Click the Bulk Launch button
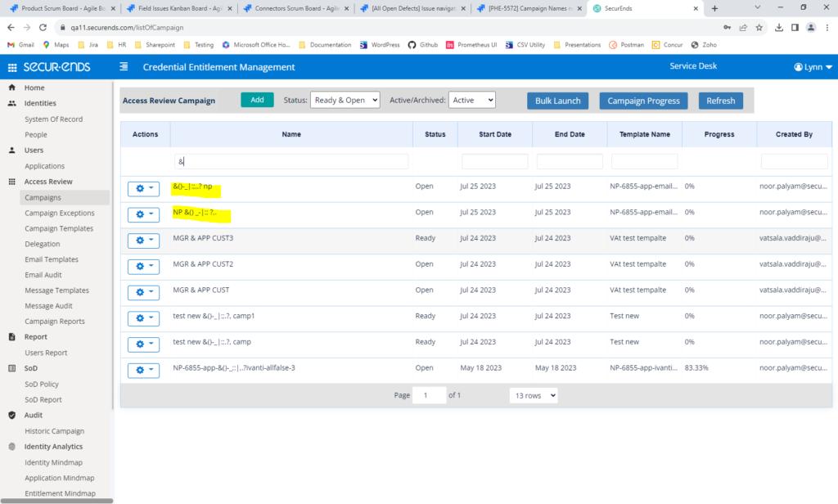Viewport: 838px width, 504px height. point(557,101)
